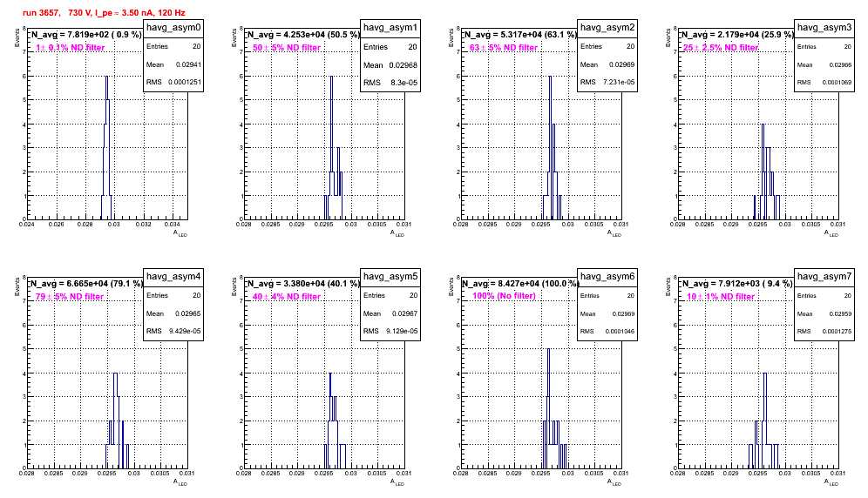
Task: Click the A_LED x-axis title of havg_asym0
Action: pos(180,233)
